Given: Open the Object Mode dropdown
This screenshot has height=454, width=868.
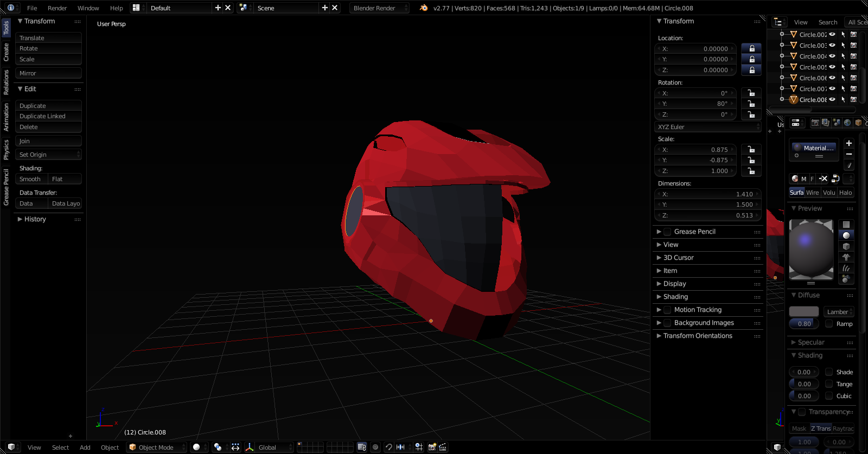Looking at the screenshot, I should pyautogui.click(x=157, y=447).
